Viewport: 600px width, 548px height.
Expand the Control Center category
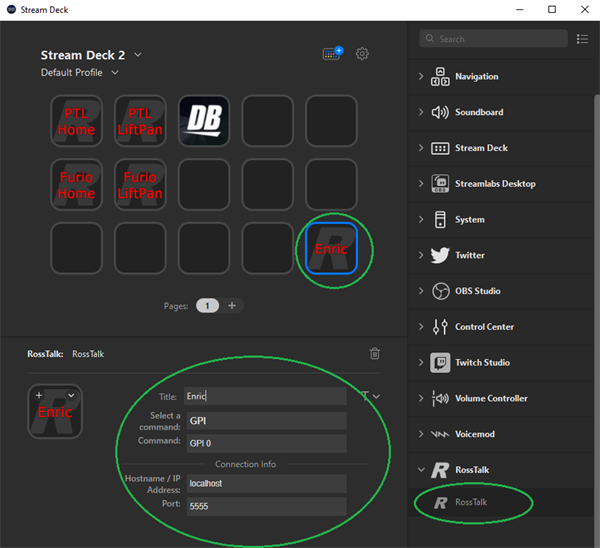tap(421, 327)
